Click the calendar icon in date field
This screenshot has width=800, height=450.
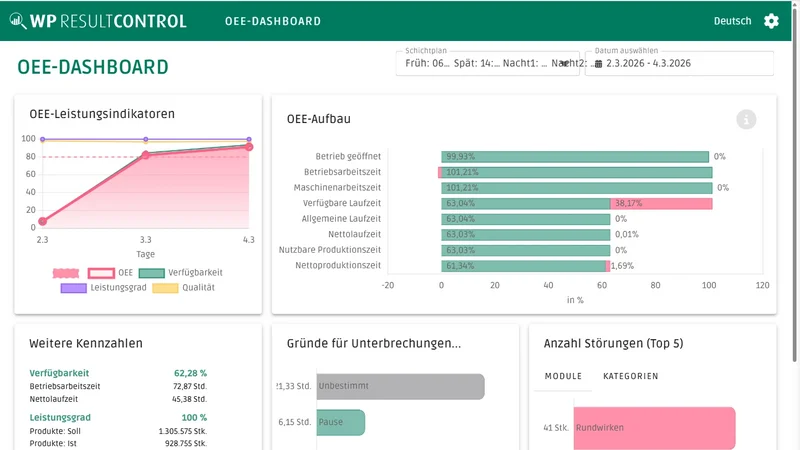pyautogui.click(x=598, y=64)
